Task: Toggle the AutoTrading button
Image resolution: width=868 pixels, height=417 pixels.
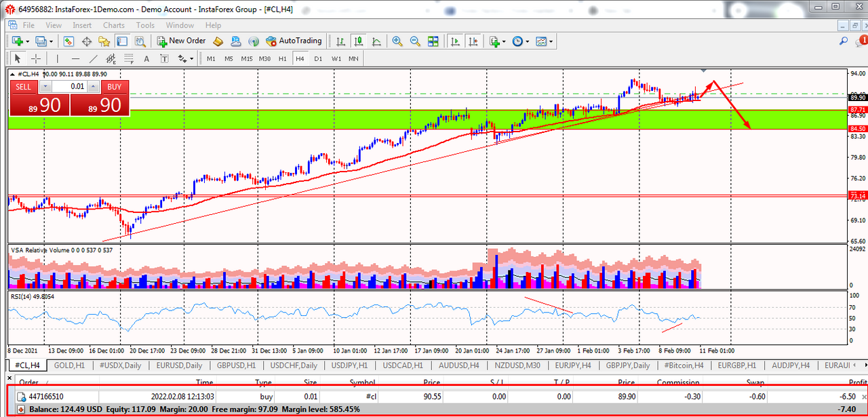Action: [294, 41]
